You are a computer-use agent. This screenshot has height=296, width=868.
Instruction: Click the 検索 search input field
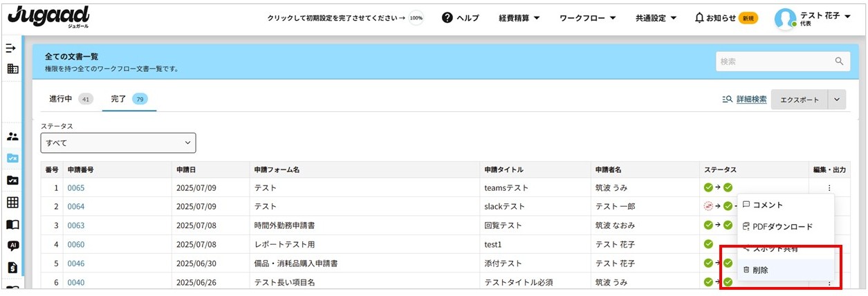(775, 62)
